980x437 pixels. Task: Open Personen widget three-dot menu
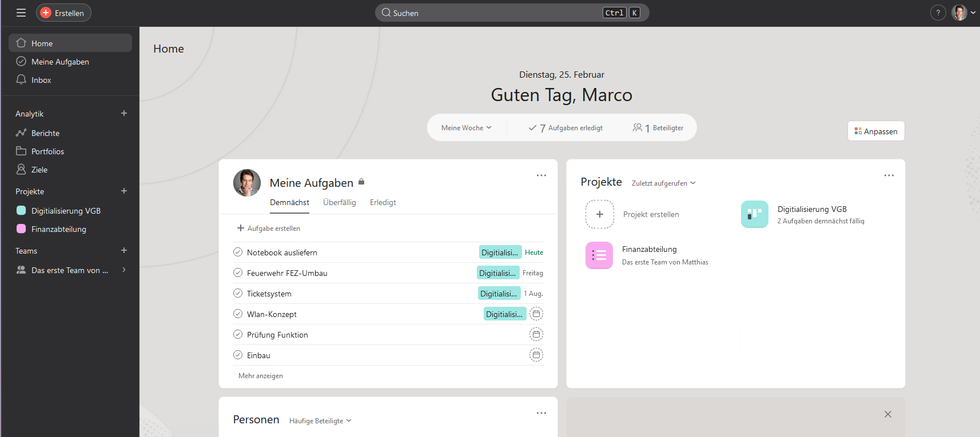pos(541,413)
